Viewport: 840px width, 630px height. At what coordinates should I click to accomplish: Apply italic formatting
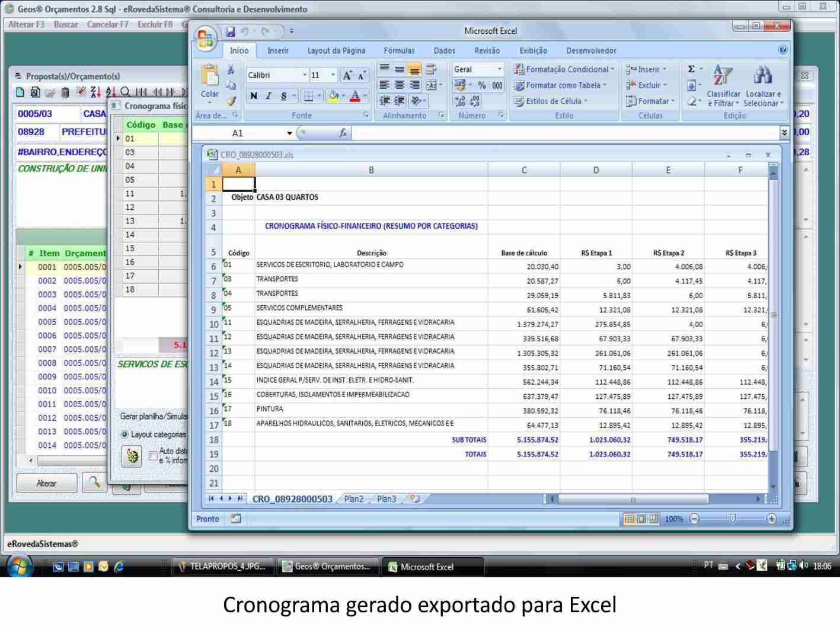point(269,96)
